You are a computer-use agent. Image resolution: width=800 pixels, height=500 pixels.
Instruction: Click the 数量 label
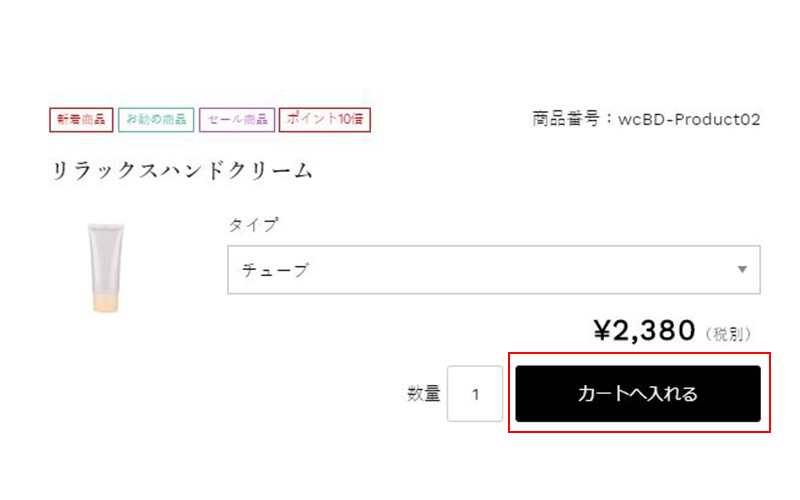(x=423, y=394)
